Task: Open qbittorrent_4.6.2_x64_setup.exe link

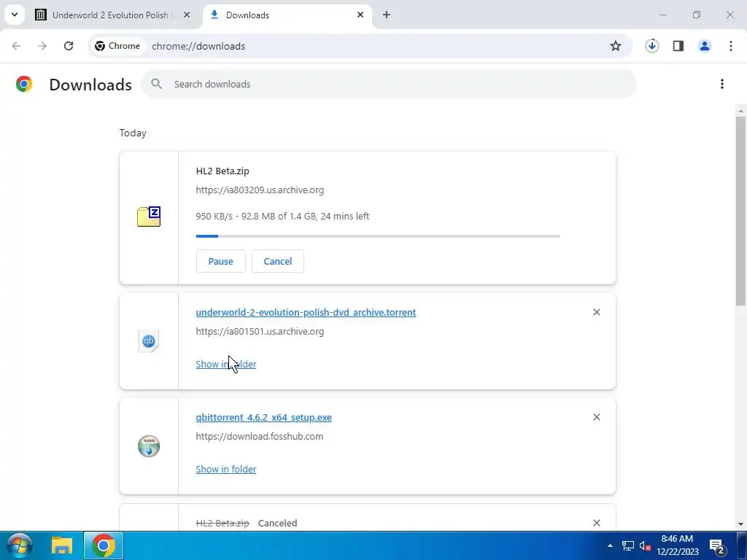Action: coord(263,418)
